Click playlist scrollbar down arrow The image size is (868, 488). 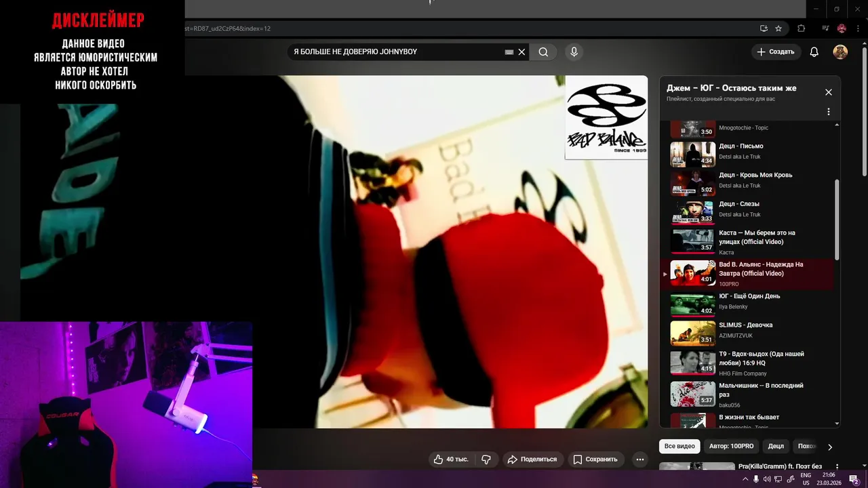(x=837, y=424)
